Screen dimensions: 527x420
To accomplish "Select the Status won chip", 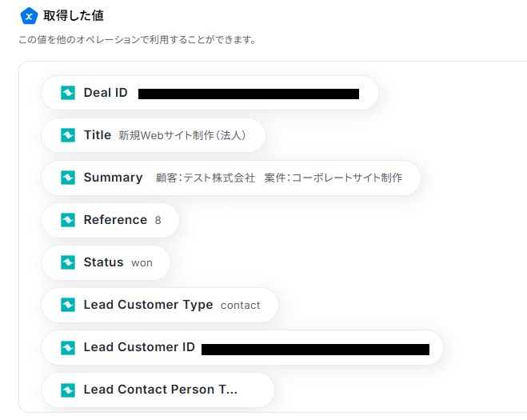I will (106, 262).
